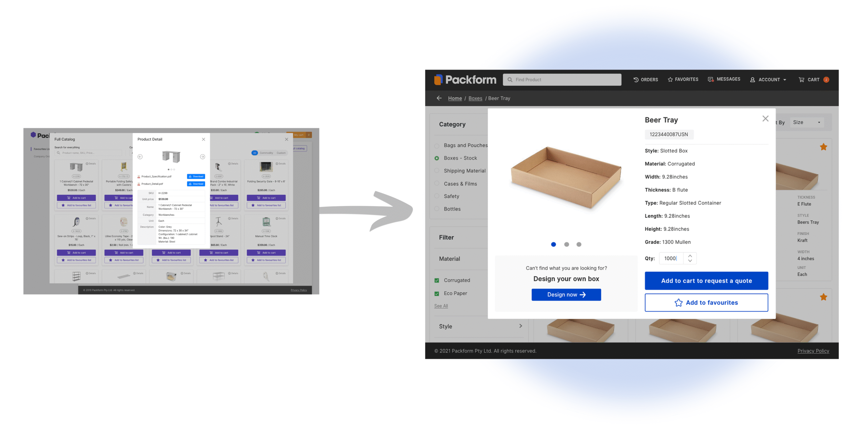Image resolution: width=868 pixels, height=429 pixels.
Task: Click the orange favourite star on top card
Action: pyautogui.click(x=823, y=147)
